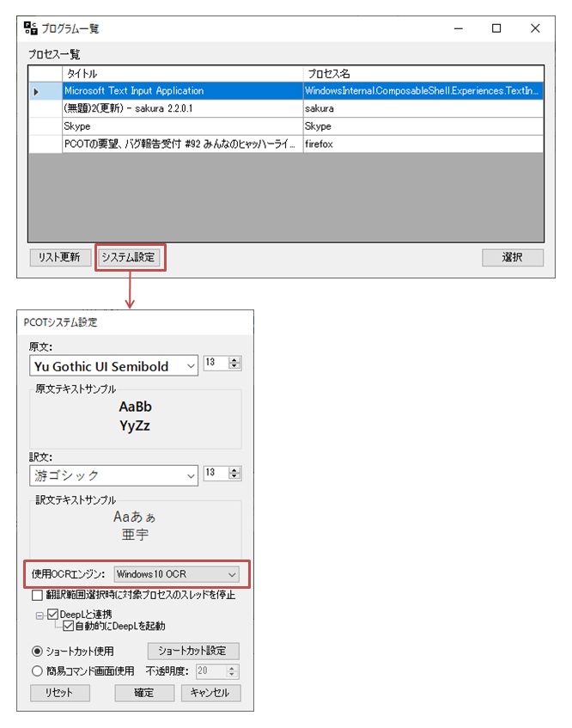The height and width of the screenshot is (728, 572).
Task: Increase the 原文 font size spinner
Action: pyautogui.click(x=234, y=359)
